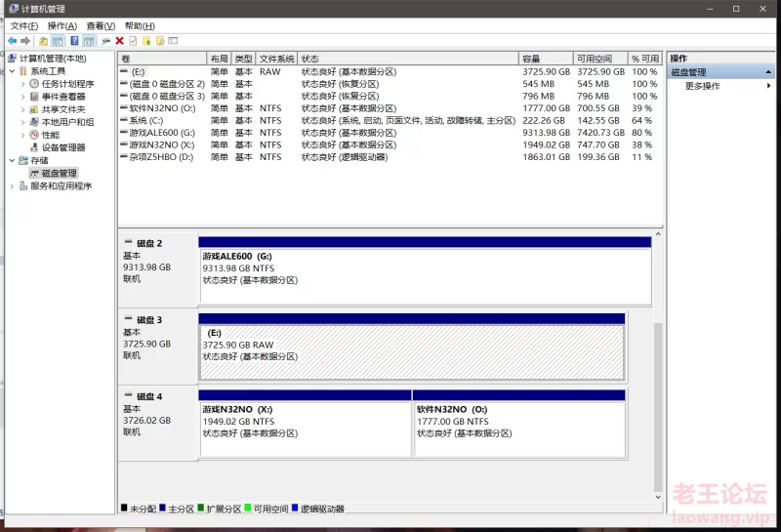Screen dimensions: 781x532
Task: Click the 任务计划程序 clock icon
Action: (34, 84)
